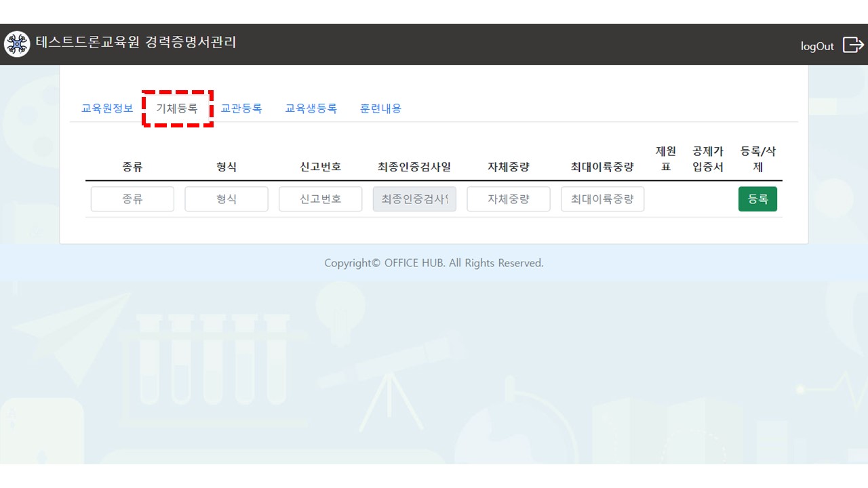Screen dimensions: 868x488
Task: Click the 등록/삭제 column header
Action: click(757, 159)
